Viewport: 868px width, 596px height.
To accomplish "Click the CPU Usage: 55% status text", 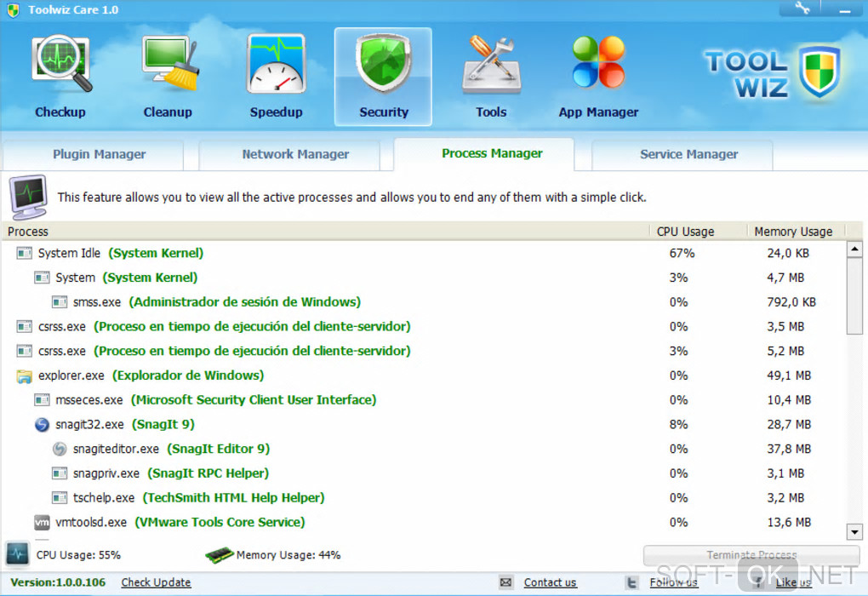I will tap(78, 555).
